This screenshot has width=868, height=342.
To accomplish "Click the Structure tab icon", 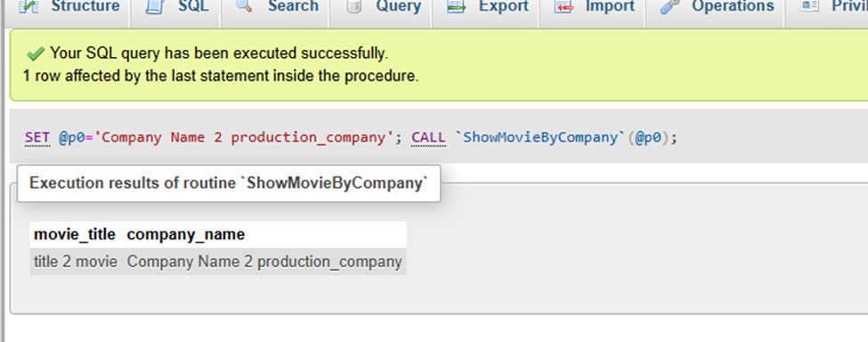I will point(28,6).
